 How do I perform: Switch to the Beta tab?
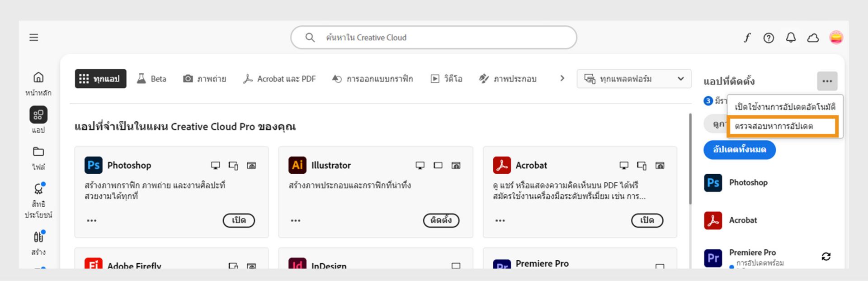click(x=152, y=79)
